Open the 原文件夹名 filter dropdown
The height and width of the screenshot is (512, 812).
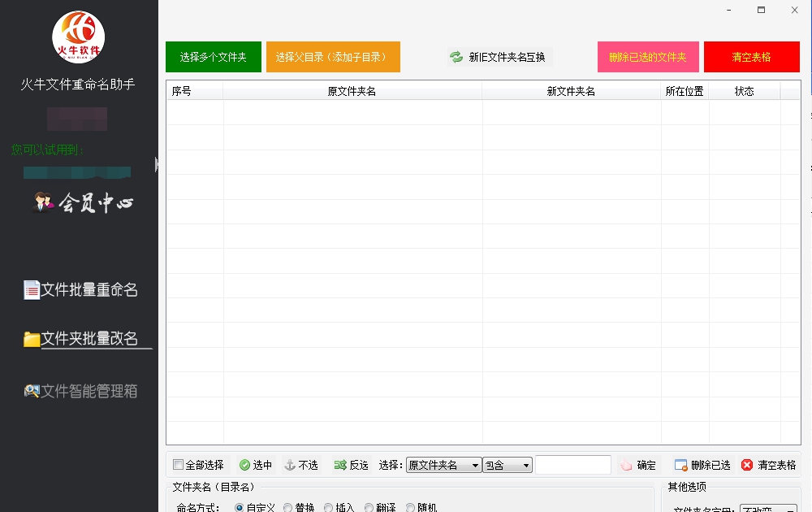445,464
